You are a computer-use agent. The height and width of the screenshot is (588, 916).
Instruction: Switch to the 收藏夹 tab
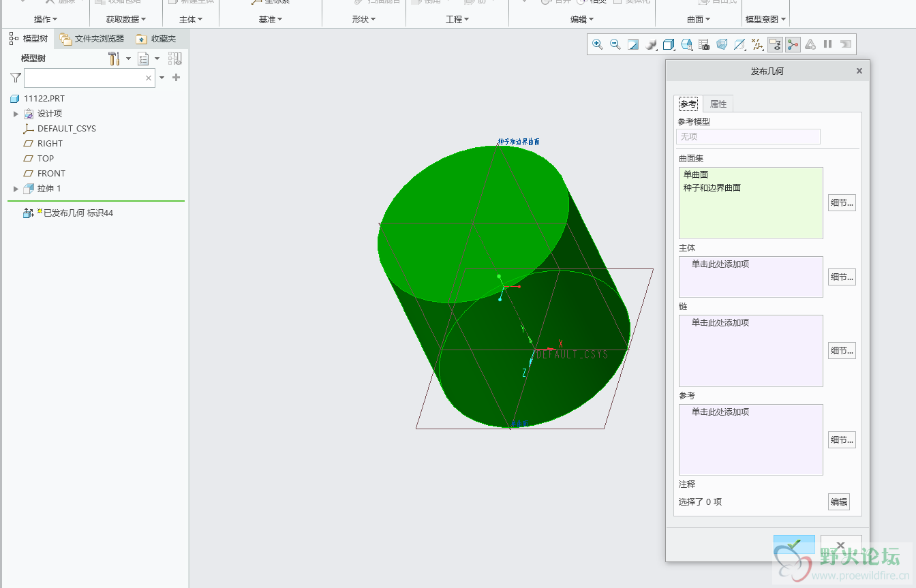(x=156, y=39)
